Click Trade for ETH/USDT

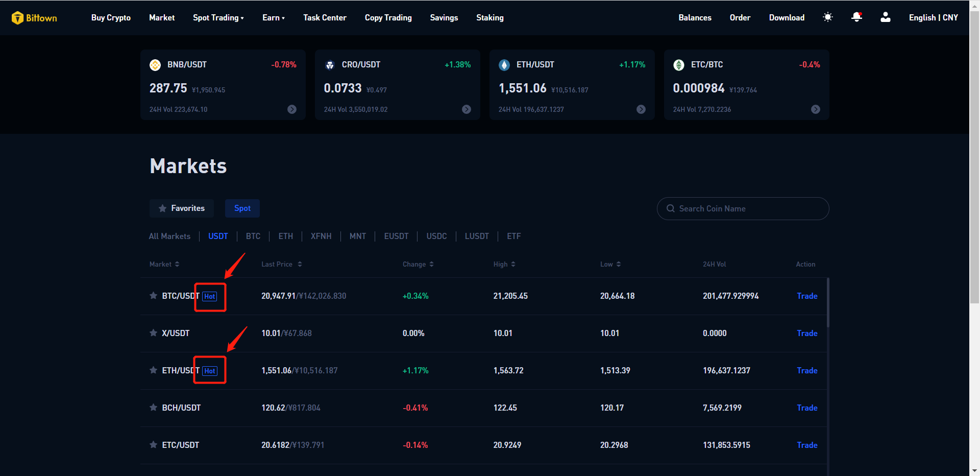point(807,371)
